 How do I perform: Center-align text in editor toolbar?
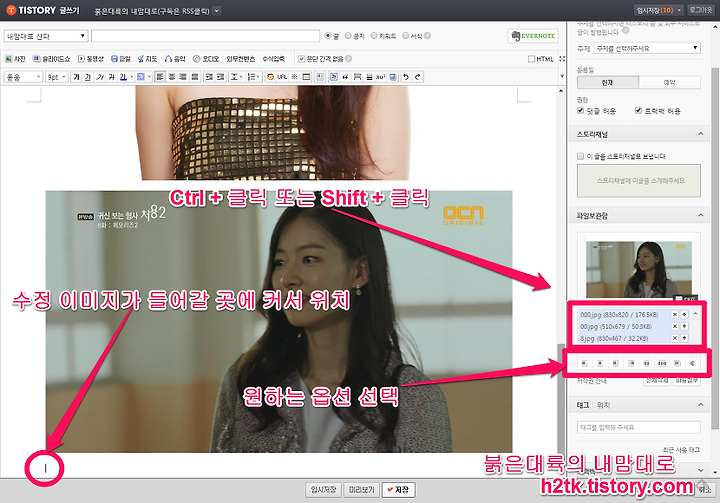171,77
